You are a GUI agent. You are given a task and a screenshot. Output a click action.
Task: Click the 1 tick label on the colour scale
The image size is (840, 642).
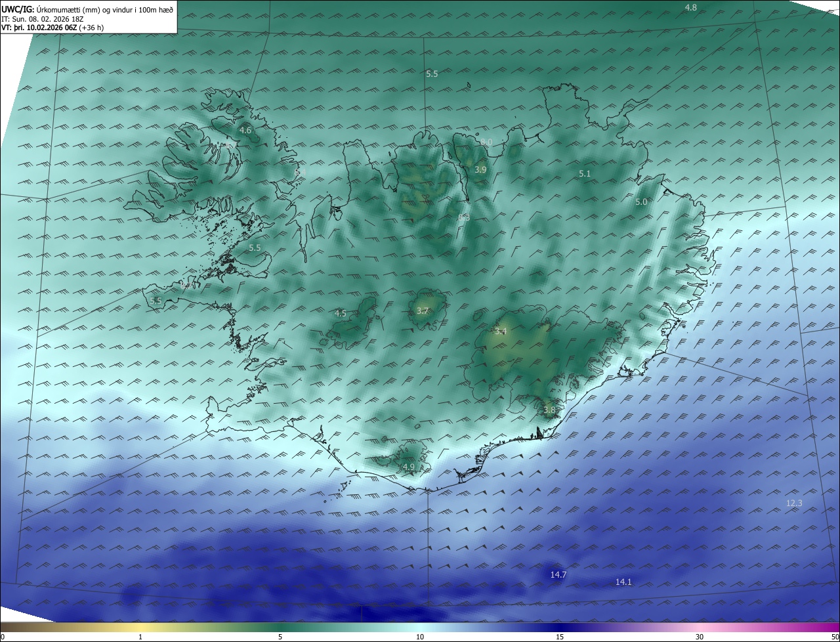(141, 637)
